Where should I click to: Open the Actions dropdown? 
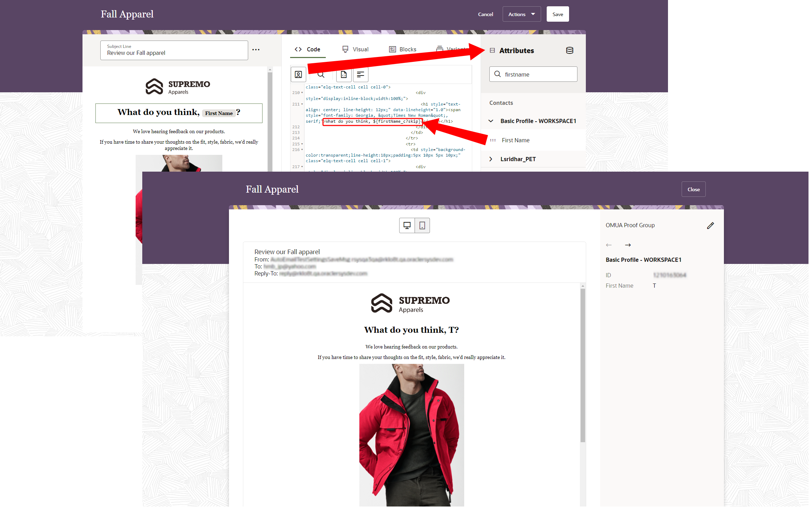(x=522, y=14)
